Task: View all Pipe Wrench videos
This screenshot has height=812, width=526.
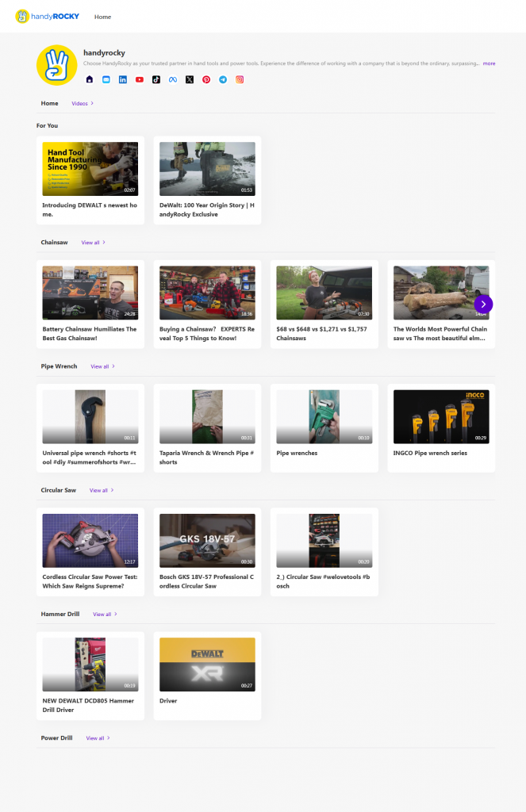Action: 102,366
